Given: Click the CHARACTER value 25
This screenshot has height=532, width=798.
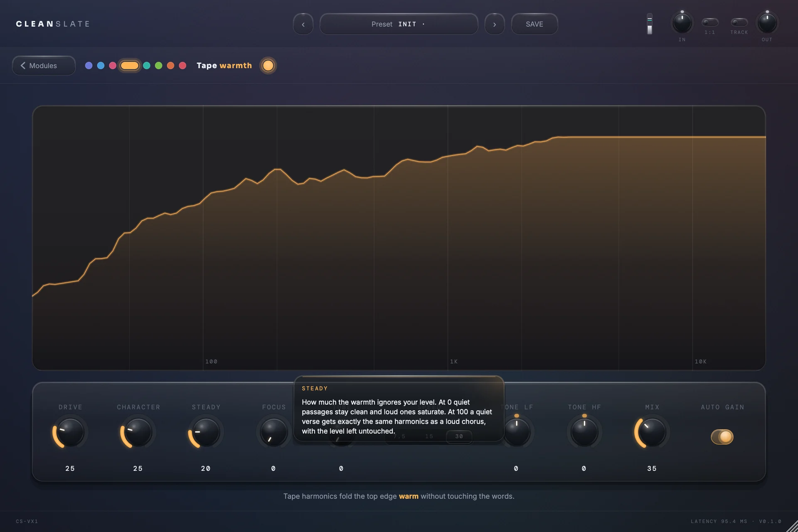Looking at the screenshot, I should click(138, 468).
